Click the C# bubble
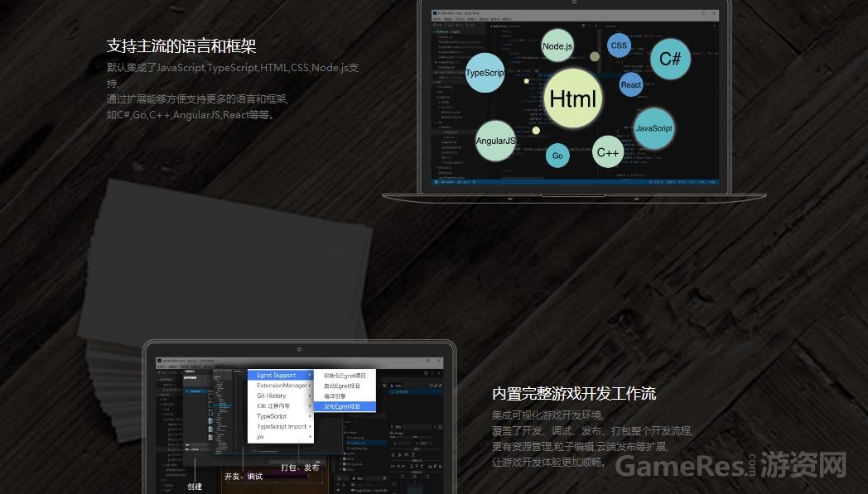The image size is (868, 494). point(670,59)
